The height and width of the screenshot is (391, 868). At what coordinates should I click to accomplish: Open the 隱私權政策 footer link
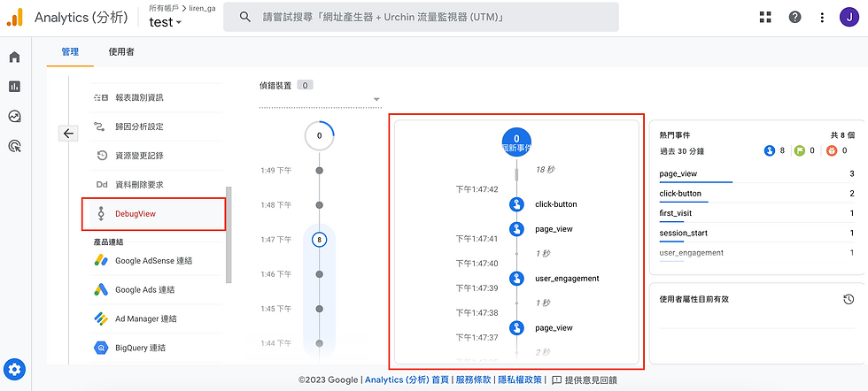[520, 379]
